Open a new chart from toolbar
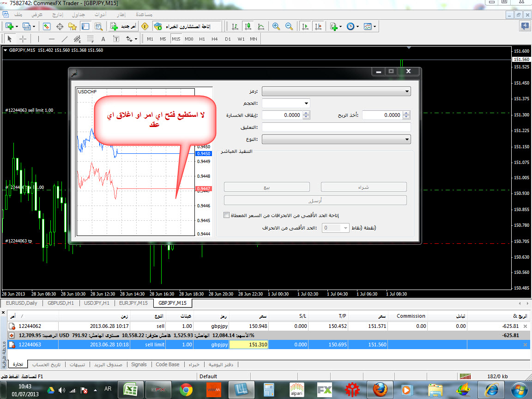This screenshot has width=532, height=399. click(x=9, y=26)
